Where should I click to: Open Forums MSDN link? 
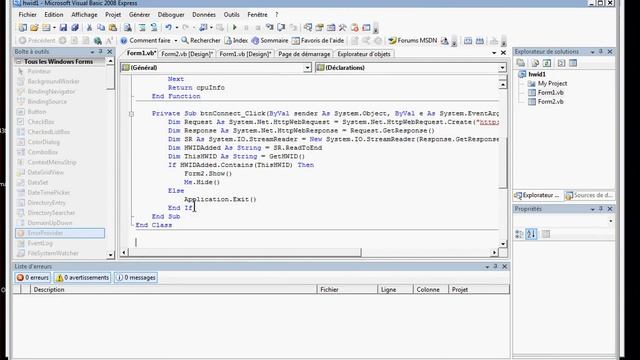point(412,40)
